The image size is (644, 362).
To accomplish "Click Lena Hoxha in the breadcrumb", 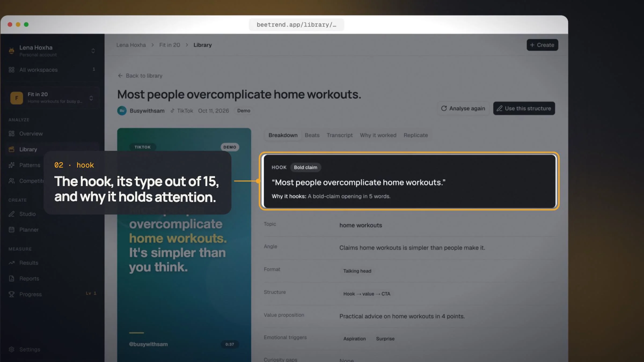I will point(131,45).
